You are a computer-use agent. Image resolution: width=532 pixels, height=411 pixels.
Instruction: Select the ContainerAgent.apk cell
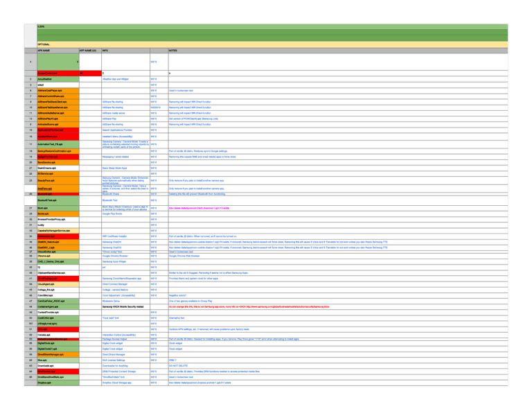pyautogui.click(x=58, y=306)
